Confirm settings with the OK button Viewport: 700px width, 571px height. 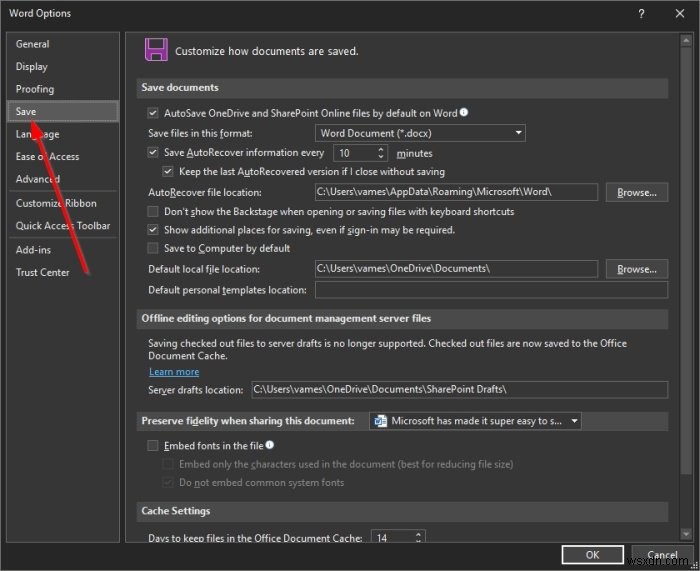point(592,555)
